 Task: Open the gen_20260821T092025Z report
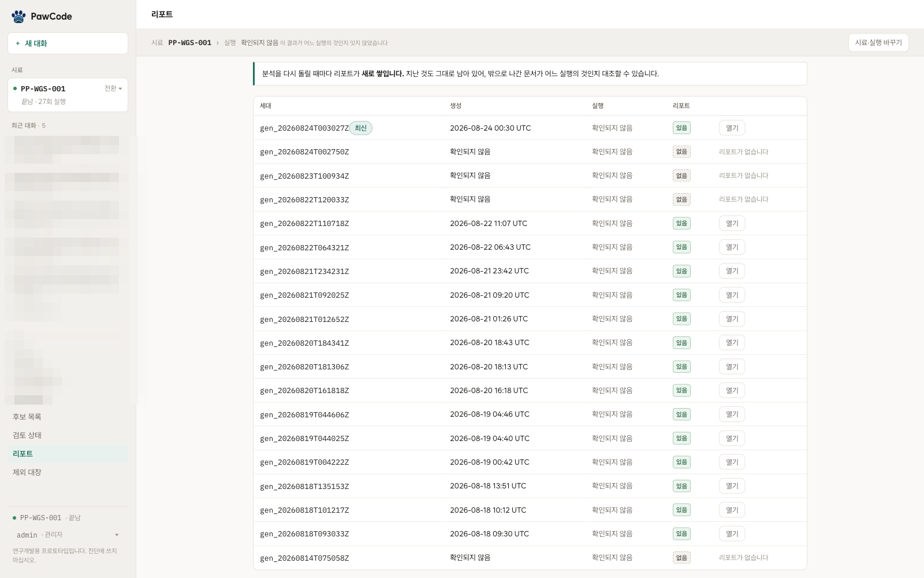[732, 295]
